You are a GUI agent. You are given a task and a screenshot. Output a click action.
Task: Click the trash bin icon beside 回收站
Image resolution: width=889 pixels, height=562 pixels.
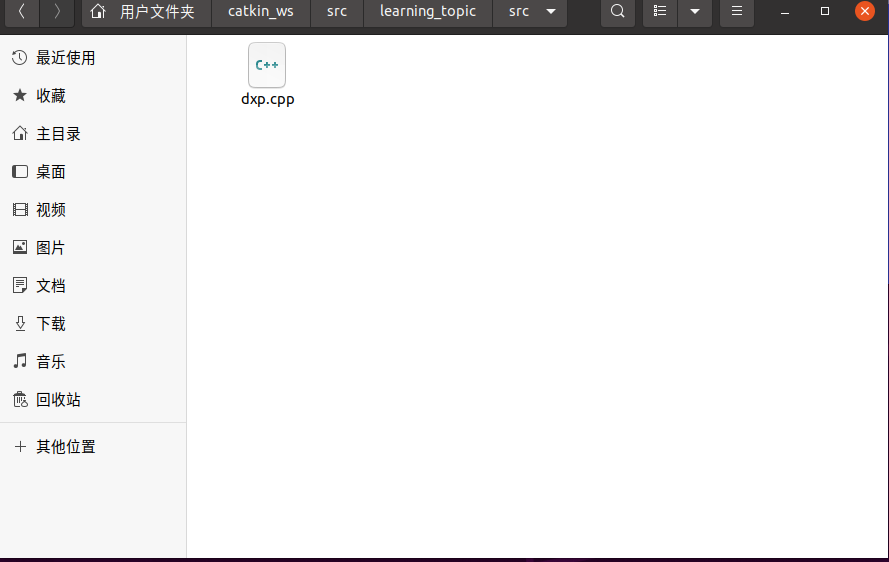[x=20, y=399]
